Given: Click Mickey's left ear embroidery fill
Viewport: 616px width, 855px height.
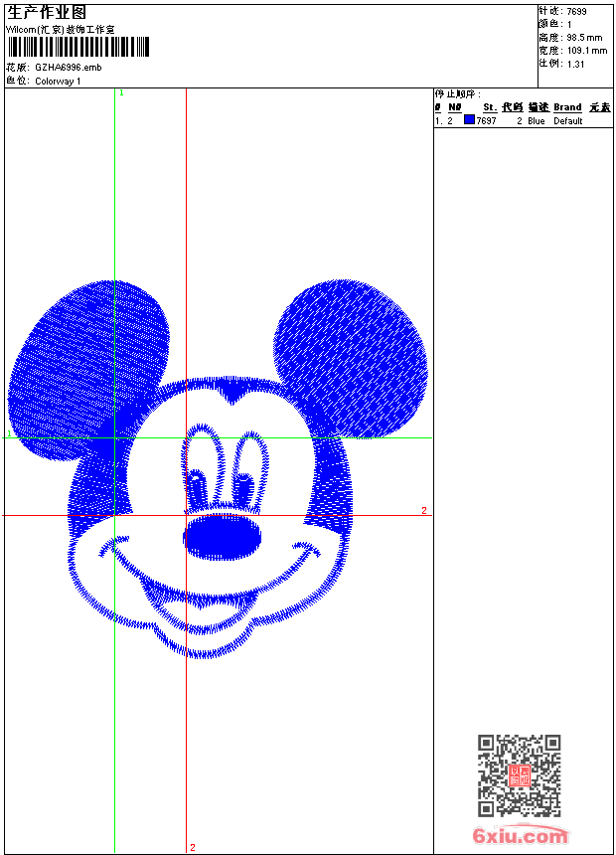Looking at the screenshot, I should click(x=87, y=366).
